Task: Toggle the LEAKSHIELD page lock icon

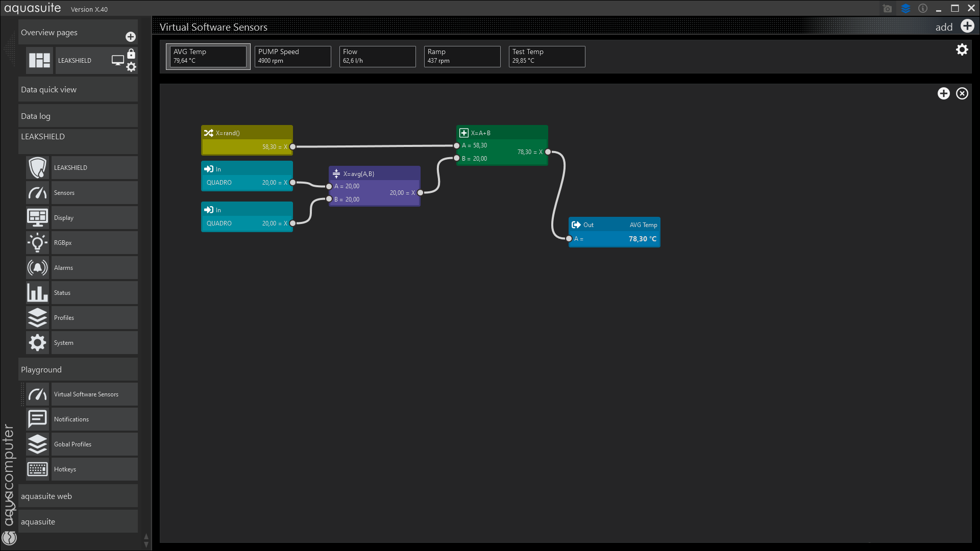Action: point(131,54)
